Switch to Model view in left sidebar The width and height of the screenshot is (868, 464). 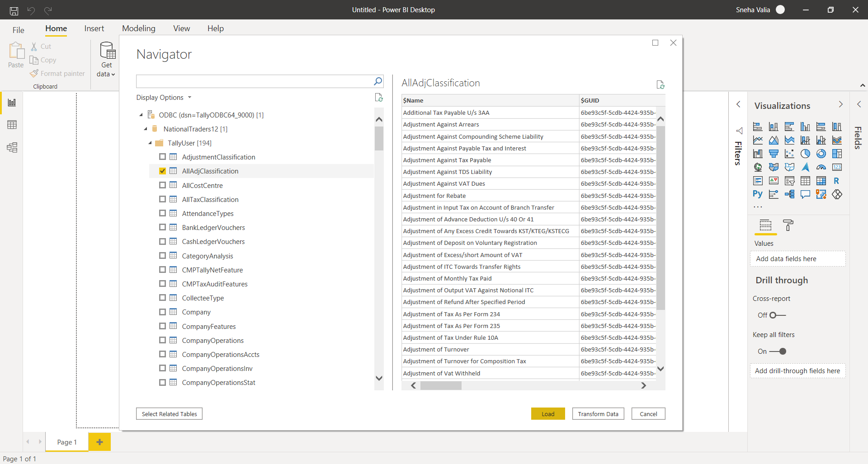click(12, 147)
